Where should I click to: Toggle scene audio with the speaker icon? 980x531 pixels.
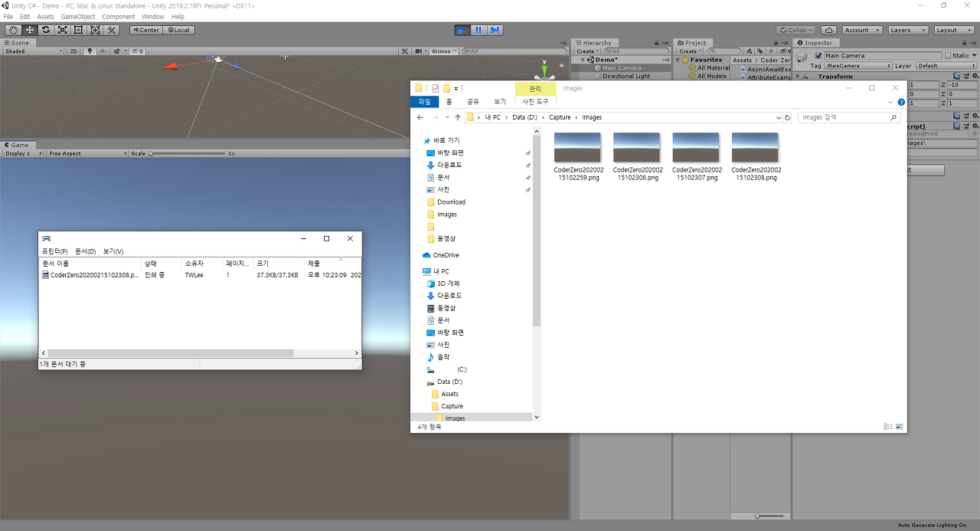tap(103, 51)
